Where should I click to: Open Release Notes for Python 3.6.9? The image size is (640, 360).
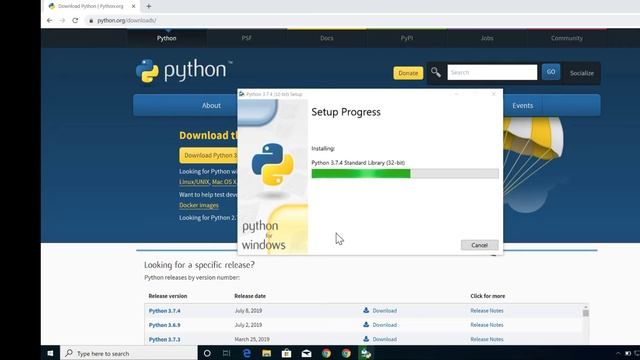[487, 325]
